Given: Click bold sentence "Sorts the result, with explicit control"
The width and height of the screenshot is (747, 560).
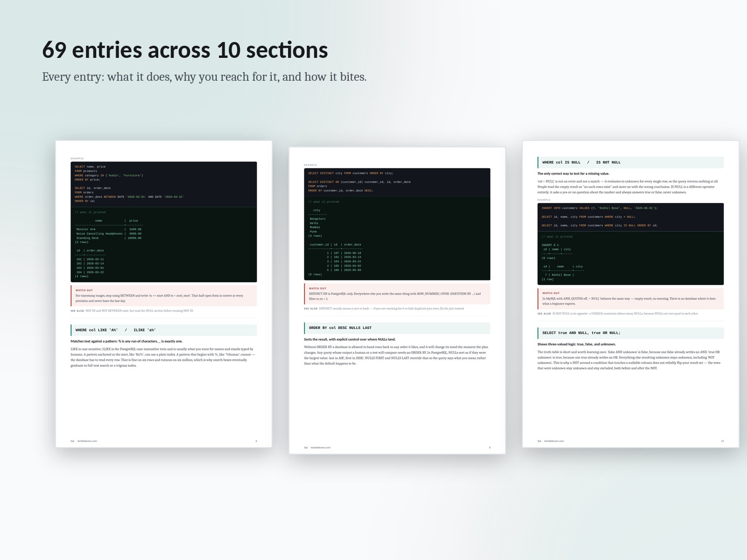Looking at the screenshot, I should [x=350, y=339].
